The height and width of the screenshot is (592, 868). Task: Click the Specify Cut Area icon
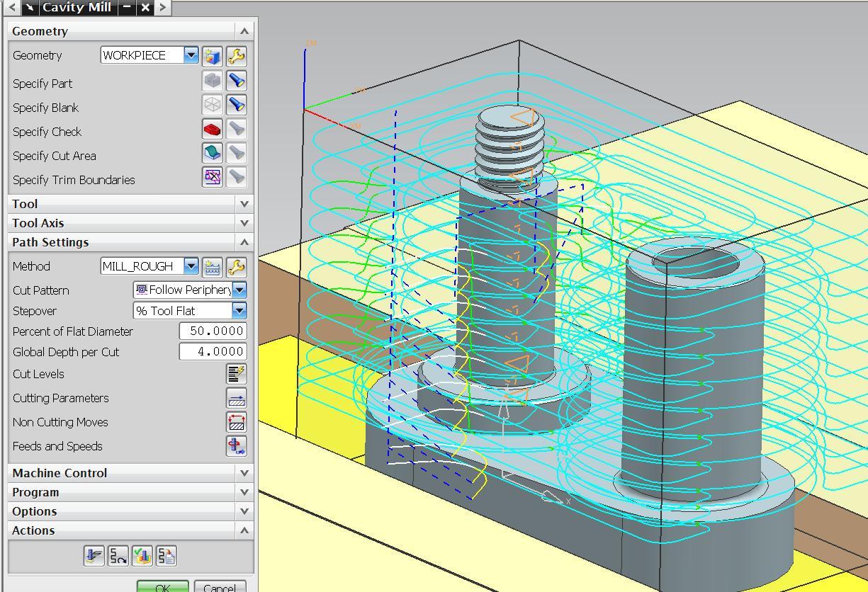[213, 153]
